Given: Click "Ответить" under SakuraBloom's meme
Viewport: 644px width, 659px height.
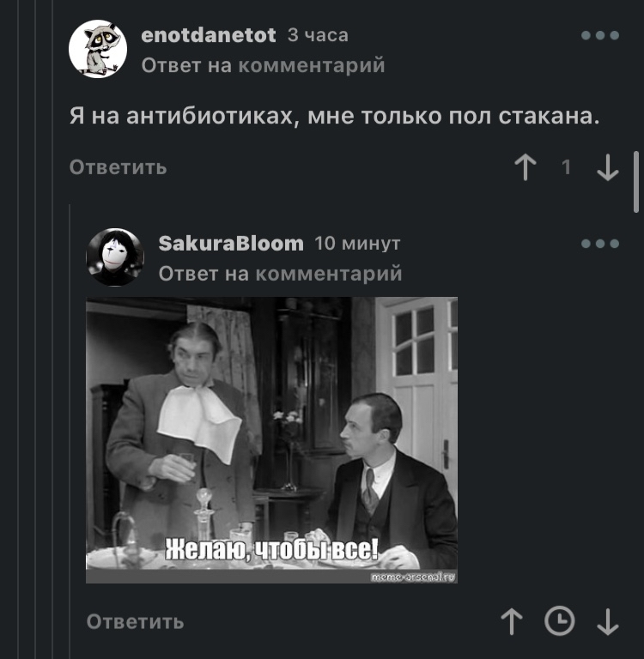Looking at the screenshot, I should 136,621.
